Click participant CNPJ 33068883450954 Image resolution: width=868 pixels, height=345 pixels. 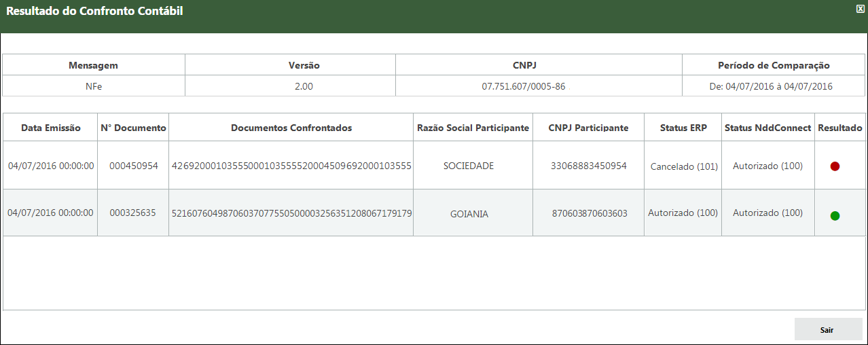point(588,166)
